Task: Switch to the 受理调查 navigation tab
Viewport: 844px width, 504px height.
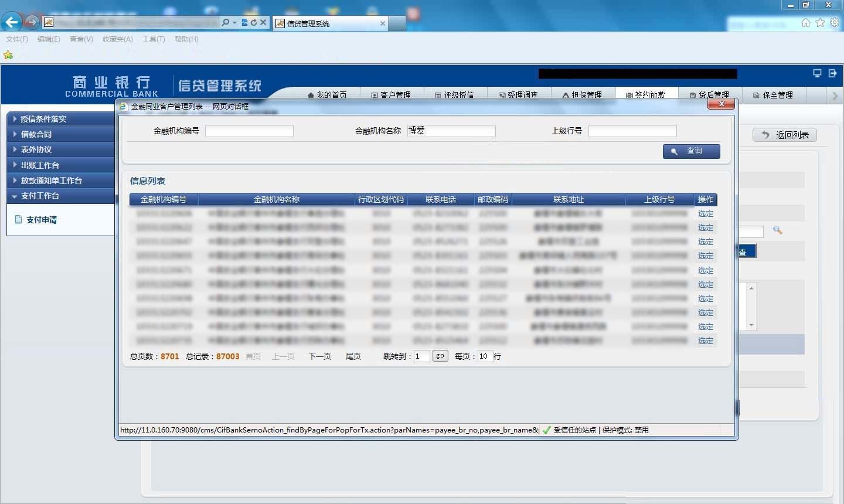Action: click(518, 95)
